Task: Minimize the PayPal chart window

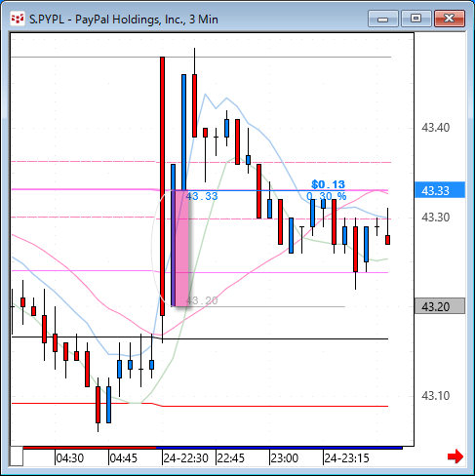Action: [x=383, y=19]
